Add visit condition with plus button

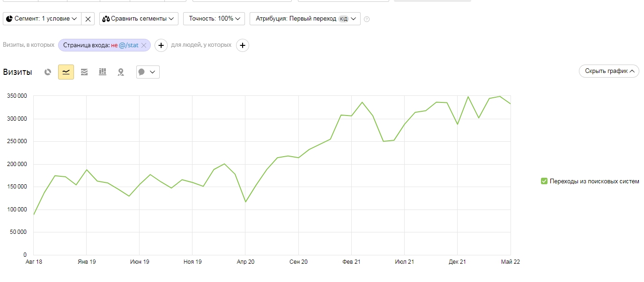[161, 45]
